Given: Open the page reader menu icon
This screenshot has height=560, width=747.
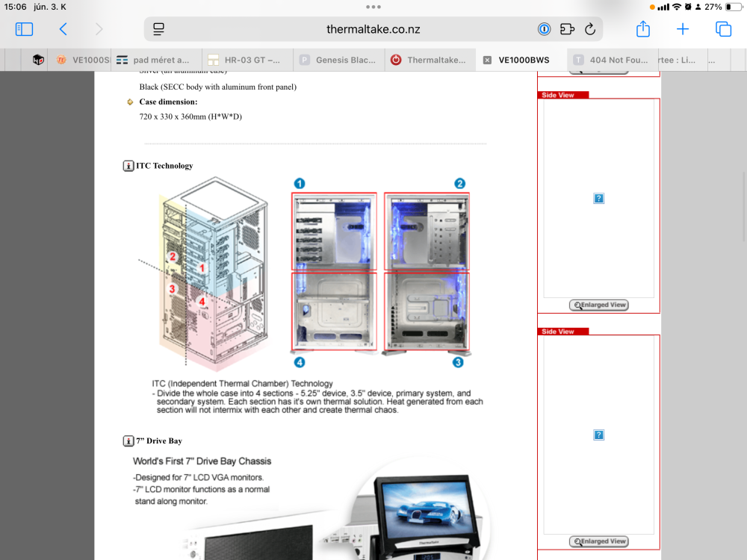Looking at the screenshot, I should pos(158,29).
